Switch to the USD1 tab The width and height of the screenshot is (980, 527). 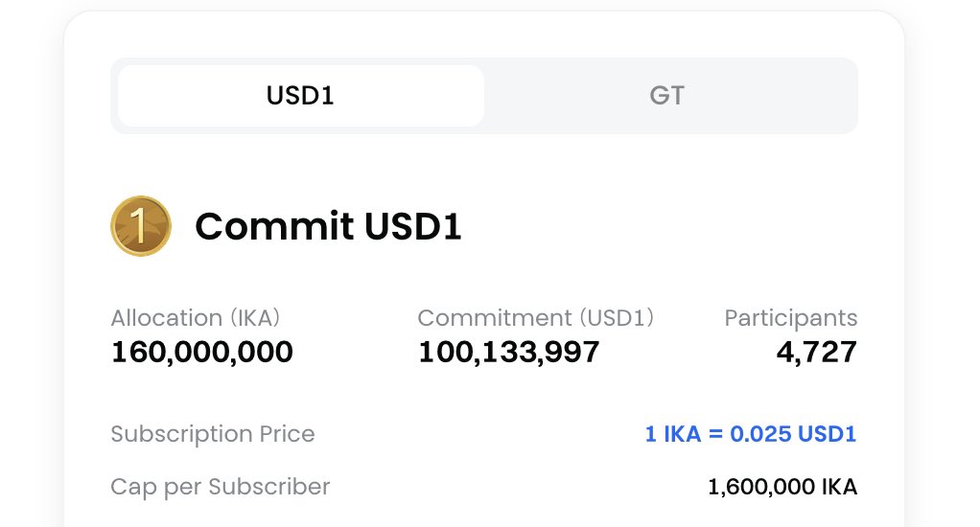coord(301,96)
